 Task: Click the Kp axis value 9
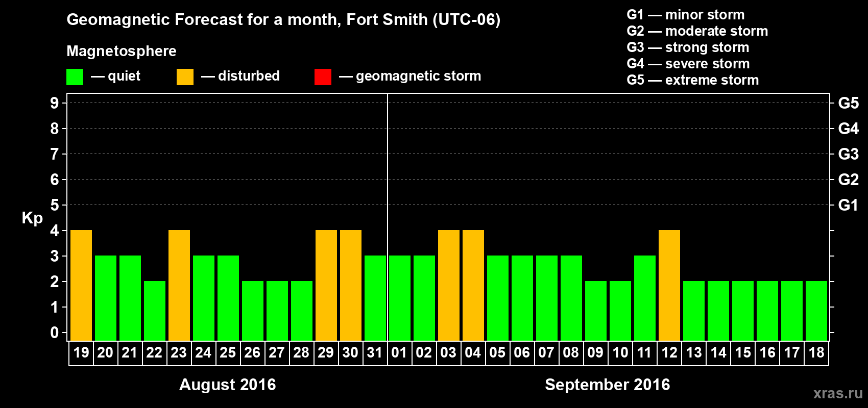coord(55,103)
